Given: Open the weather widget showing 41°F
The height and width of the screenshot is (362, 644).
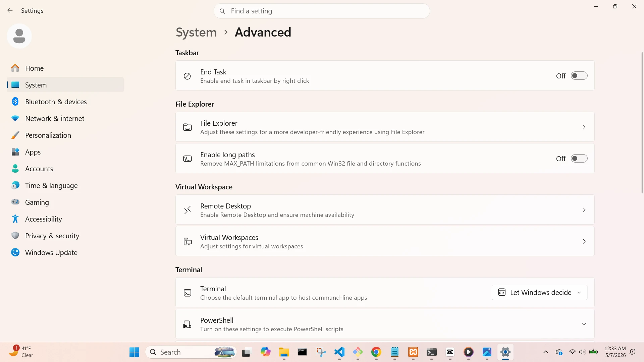Looking at the screenshot, I should coord(21,352).
